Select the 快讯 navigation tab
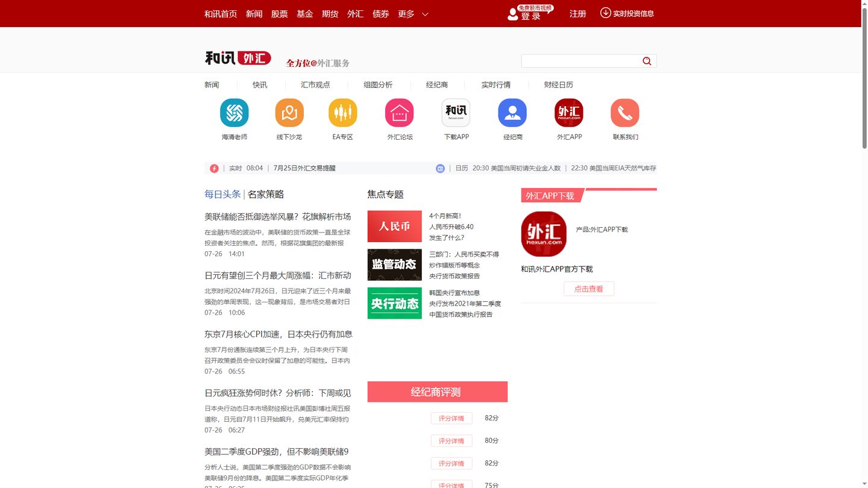868x488 pixels. (260, 85)
